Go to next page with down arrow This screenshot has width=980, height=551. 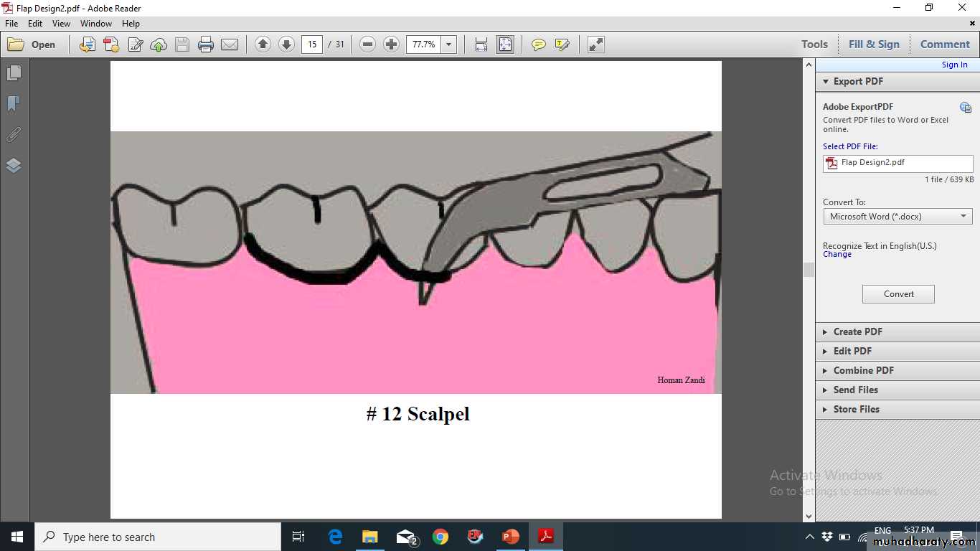coord(286,44)
